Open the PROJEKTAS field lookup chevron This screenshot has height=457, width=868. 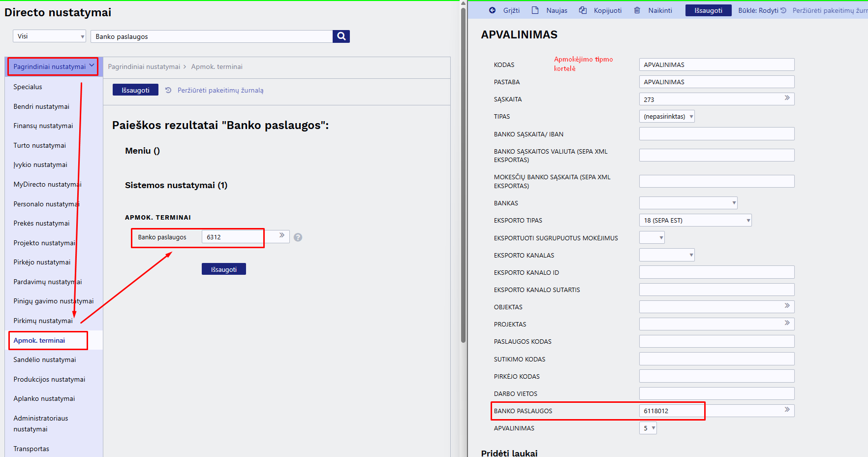(787, 323)
